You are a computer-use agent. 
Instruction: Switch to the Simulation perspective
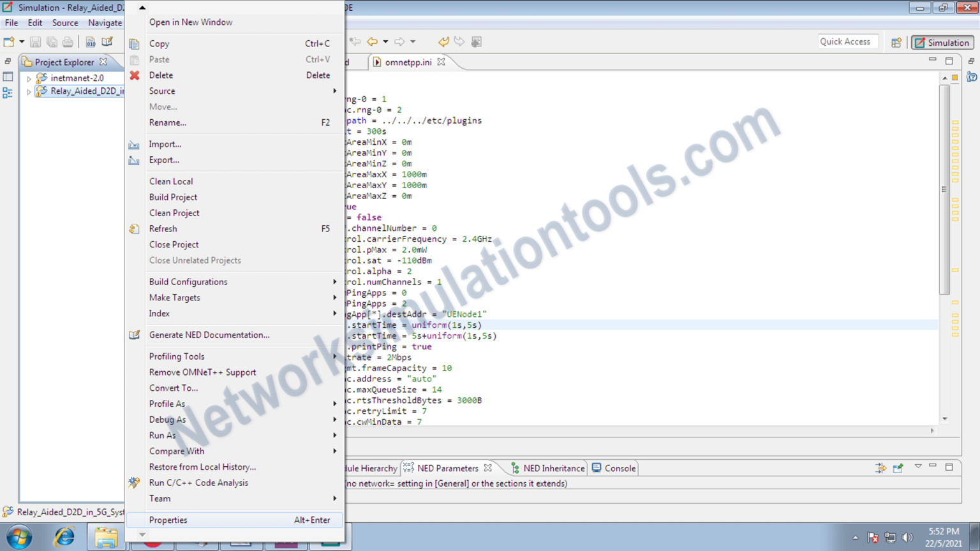[942, 41]
